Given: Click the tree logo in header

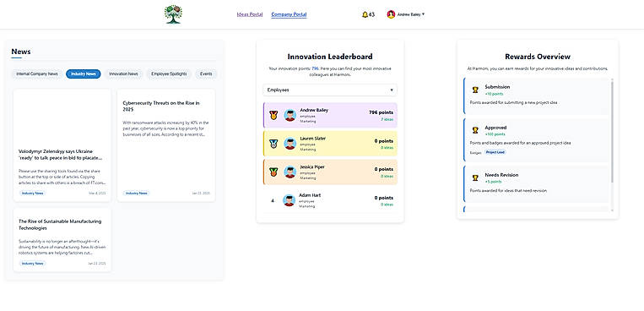Looking at the screenshot, I should pyautogui.click(x=173, y=14).
